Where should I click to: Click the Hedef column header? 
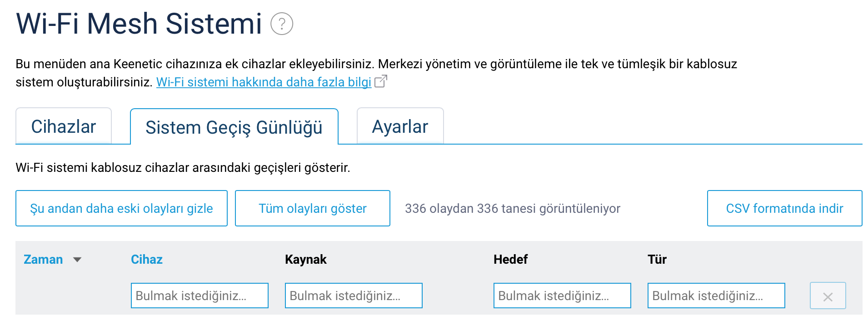(510, 259)
